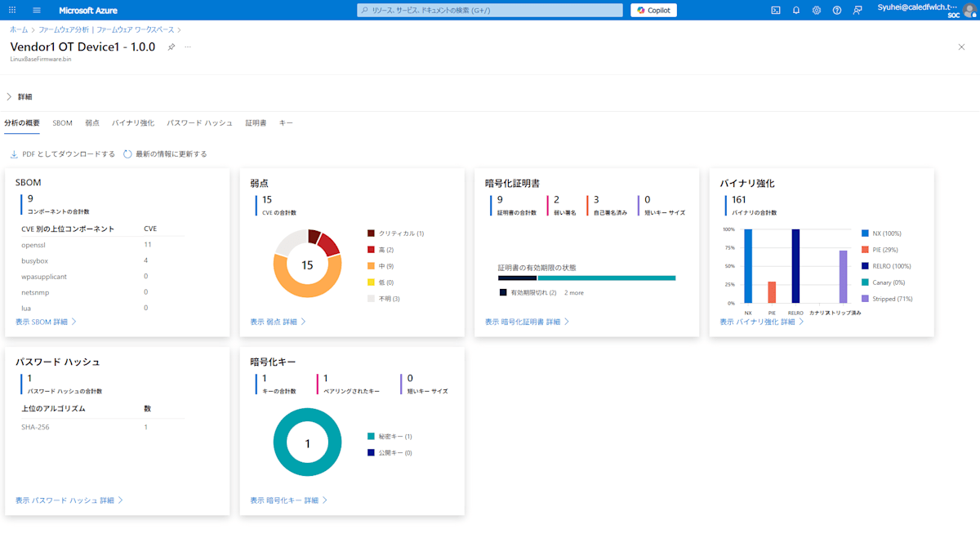The image size is (980, 551).
Task: Open the more options ellipsis by title
Action: (x=188, y=47)
